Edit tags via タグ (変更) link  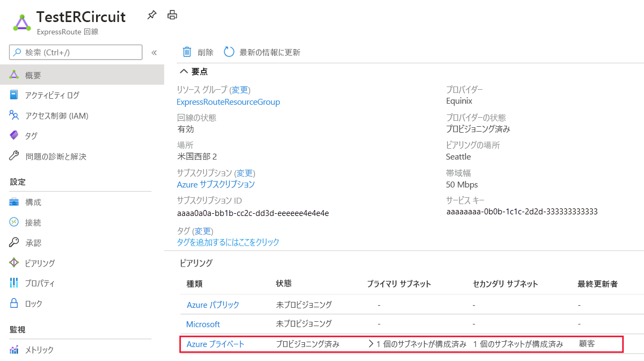tap(204, 231)
